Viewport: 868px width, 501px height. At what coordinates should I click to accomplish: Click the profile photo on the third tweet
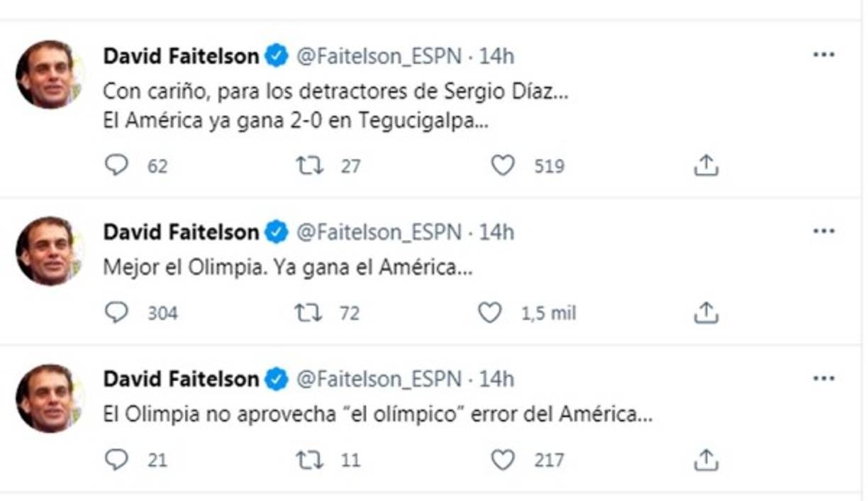49,398
